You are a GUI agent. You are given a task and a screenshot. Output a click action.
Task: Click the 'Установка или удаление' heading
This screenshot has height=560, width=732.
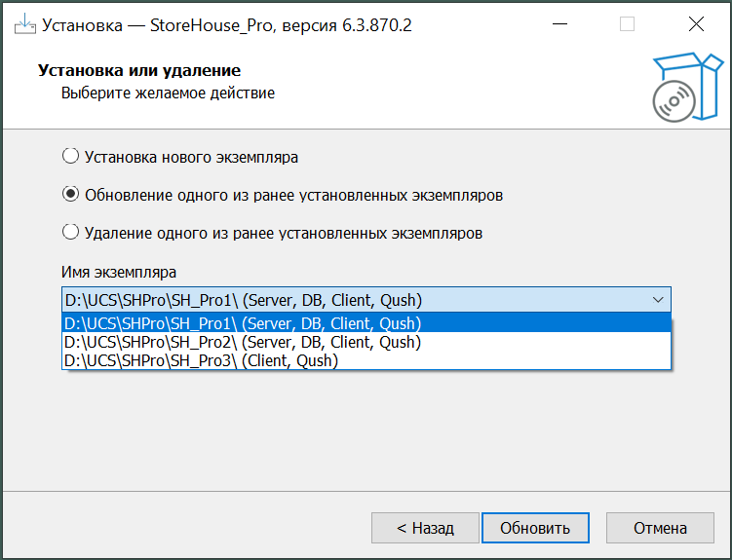coord(138,71)
